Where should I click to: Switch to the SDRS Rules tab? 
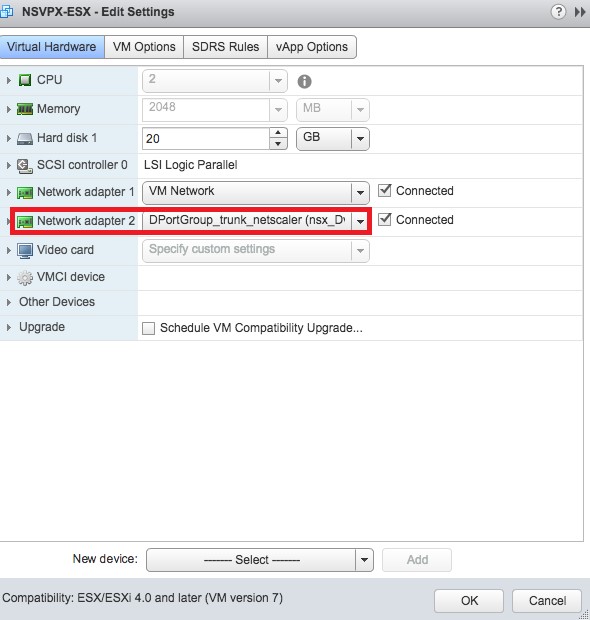coord(225,47)
